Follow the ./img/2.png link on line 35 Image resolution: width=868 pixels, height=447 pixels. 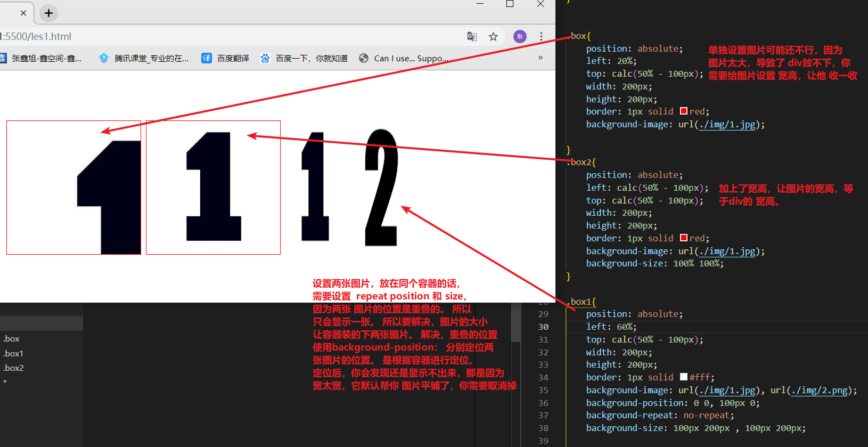[x=820, y=391]
